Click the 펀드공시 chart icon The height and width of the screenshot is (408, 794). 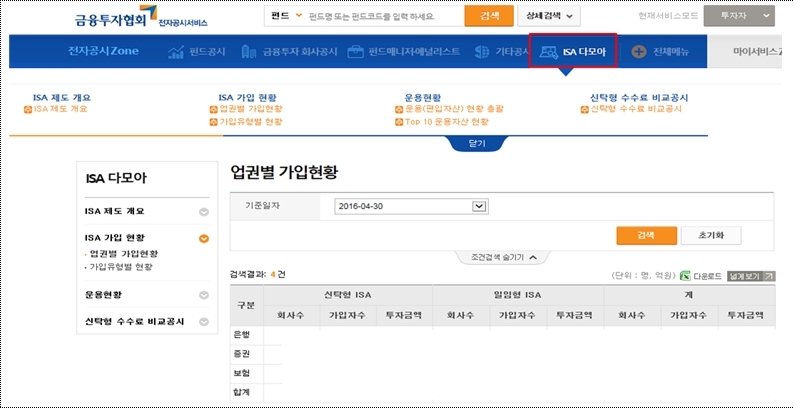point(176,52)
